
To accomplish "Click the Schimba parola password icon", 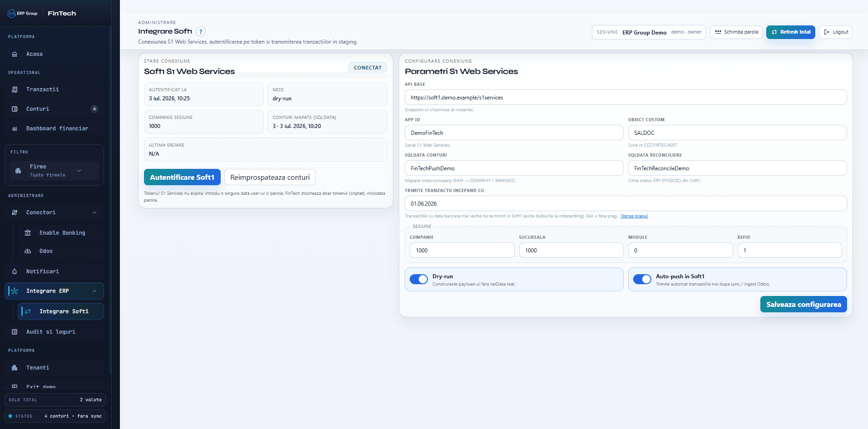I will tap(718, 32).
